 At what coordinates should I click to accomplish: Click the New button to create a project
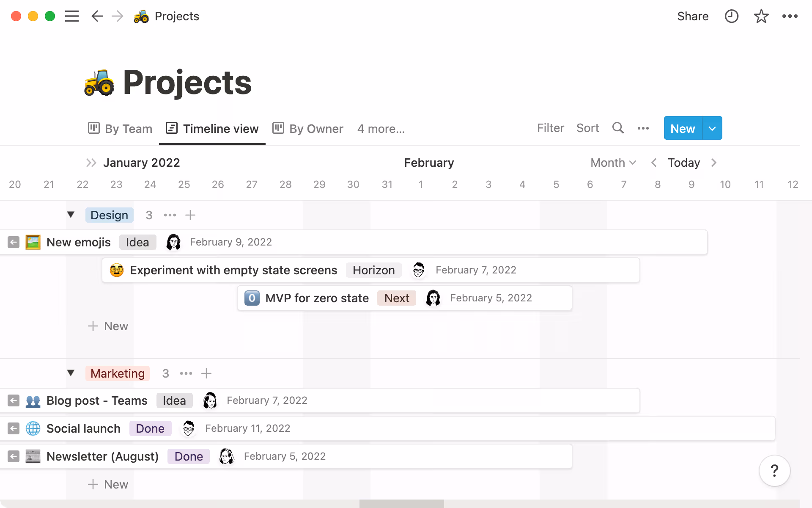pos(682,128)
